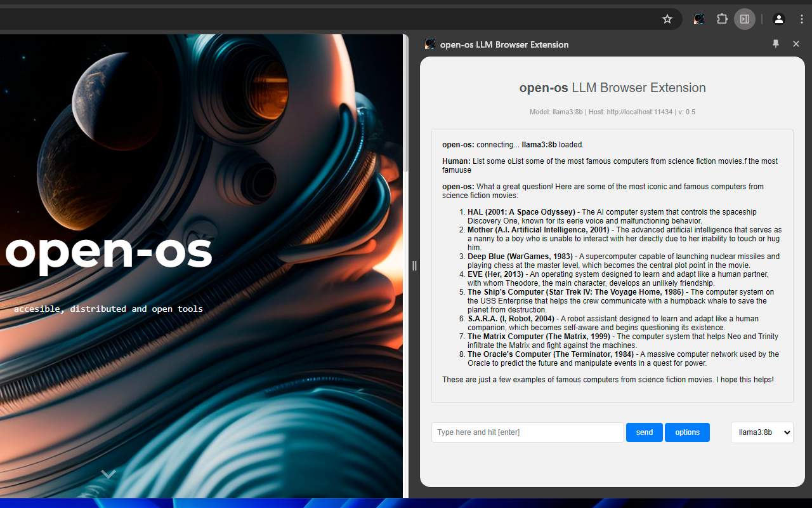Open the Extensions puzzle-piece menu

[x=722, y=19]
